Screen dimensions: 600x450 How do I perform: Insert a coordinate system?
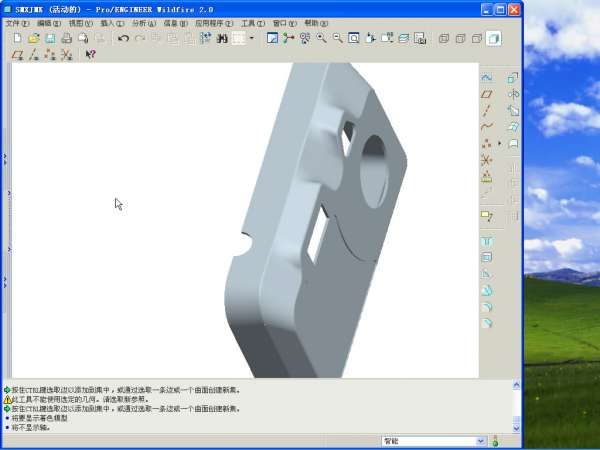coord(487,160)
